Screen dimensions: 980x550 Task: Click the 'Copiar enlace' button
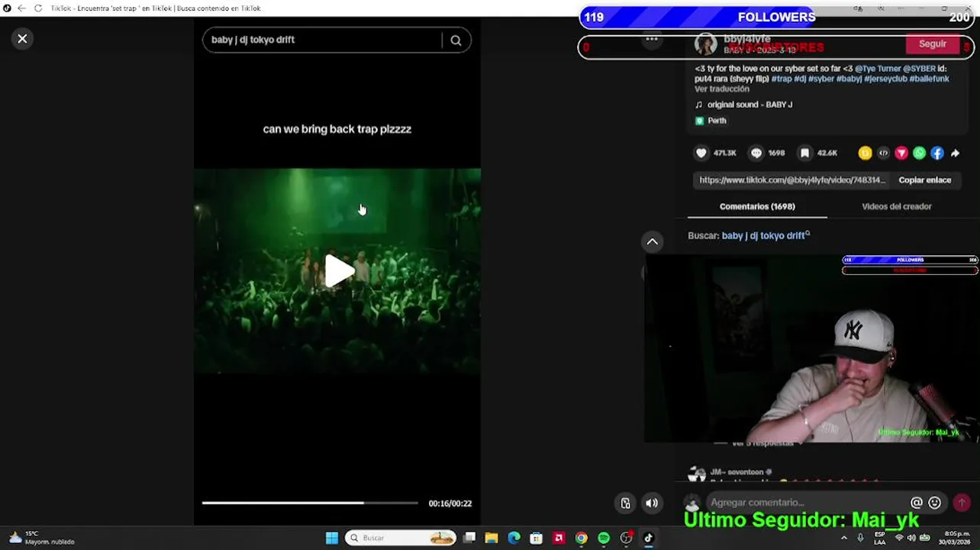(924, 180)
